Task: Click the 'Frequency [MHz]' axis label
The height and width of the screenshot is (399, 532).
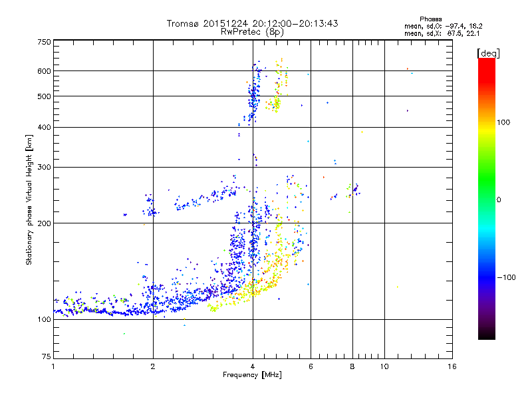Action: 252,375
